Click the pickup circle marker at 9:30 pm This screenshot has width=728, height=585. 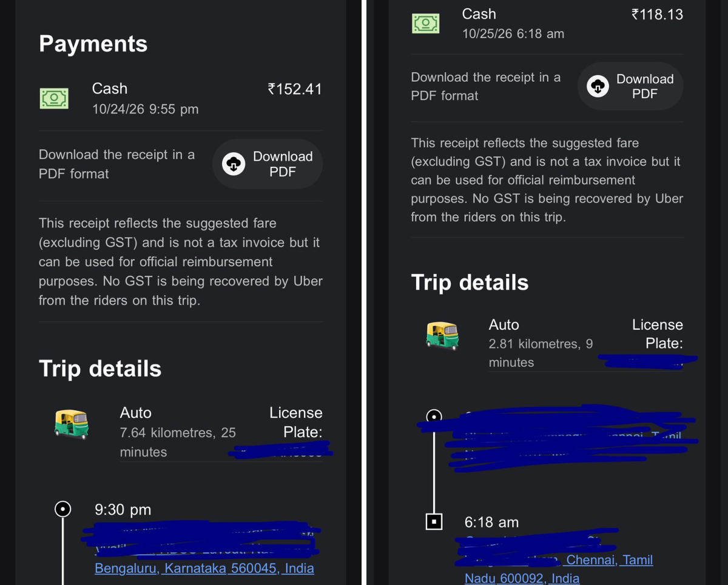coord(62,509)
